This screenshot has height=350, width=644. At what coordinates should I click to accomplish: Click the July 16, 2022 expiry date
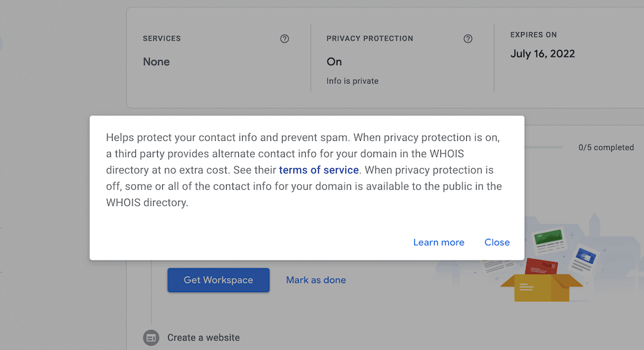(x=542, y=54)
